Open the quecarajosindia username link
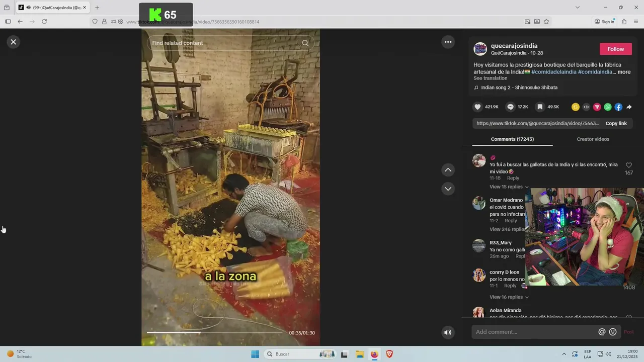The image size is (644, 362). pyautogui.click(x=514, y=46)
